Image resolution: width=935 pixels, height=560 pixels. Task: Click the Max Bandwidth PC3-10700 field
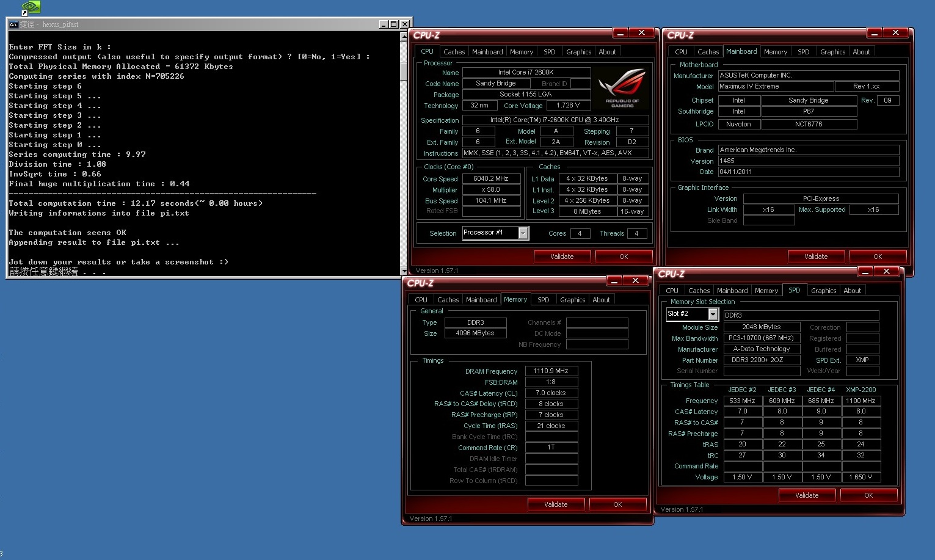click(x=762, y=338)
